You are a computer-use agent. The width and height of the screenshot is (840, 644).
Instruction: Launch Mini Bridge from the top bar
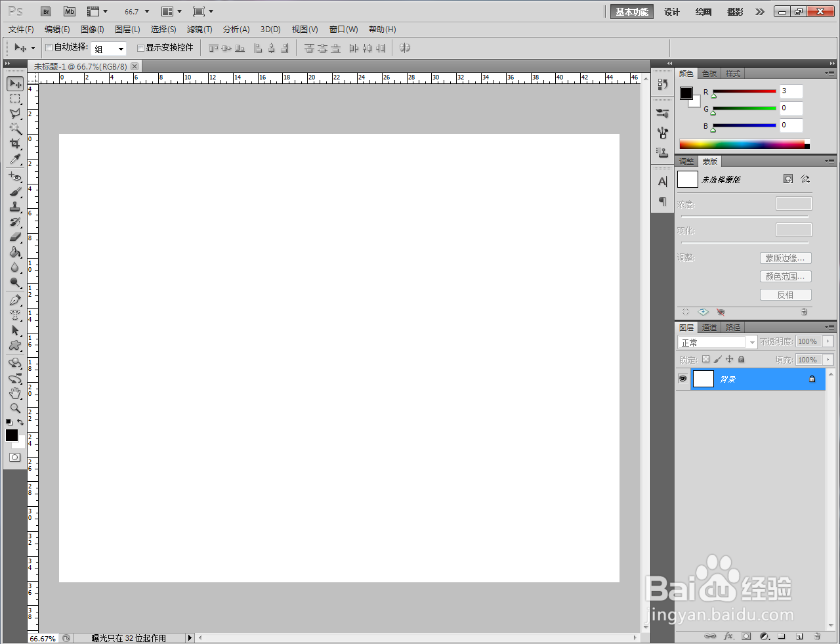pos(70,12)
